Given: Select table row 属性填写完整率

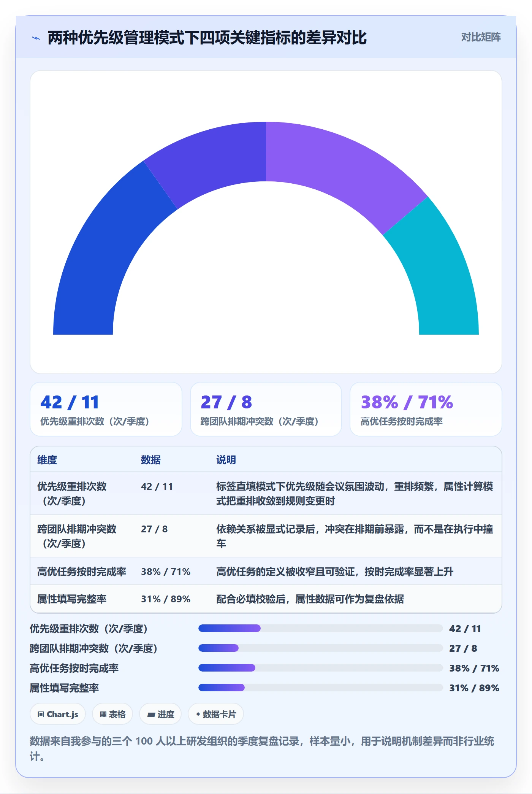Looking at the screenshot, I should point(266,599).
